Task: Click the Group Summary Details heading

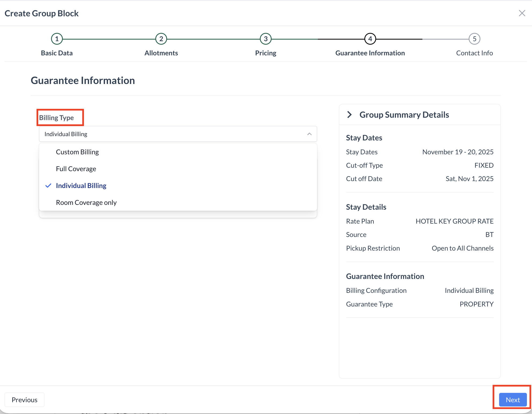Action: (404, 115)
